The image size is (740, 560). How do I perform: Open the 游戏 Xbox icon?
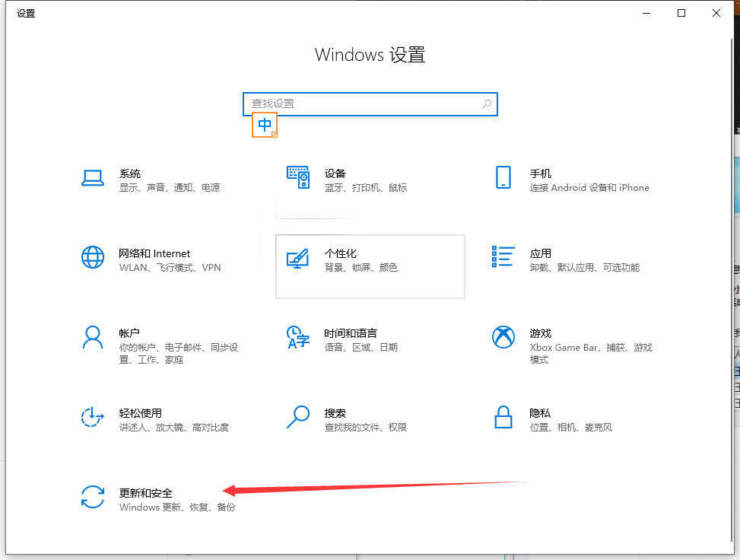pos(503,337)
